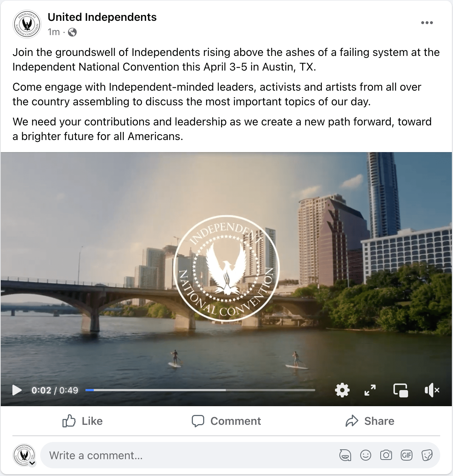This screenshot has height=476, width=453.
Task: Open the post options three-dots menu
Action: pos(427,23)
